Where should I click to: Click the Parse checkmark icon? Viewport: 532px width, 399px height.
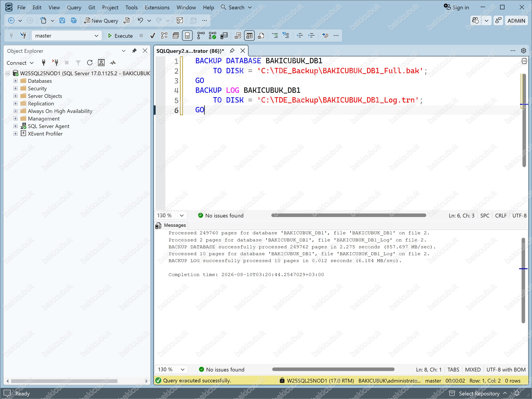point(153,36)
